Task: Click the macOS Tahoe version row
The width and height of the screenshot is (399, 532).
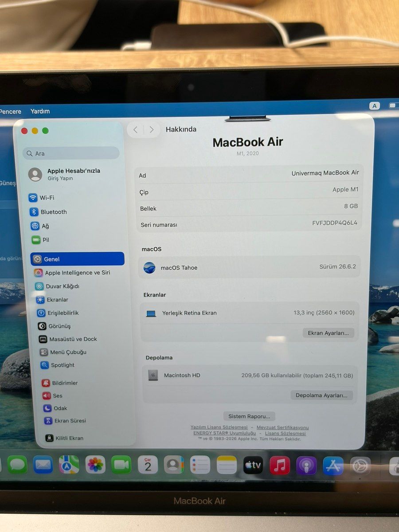Action: [x=250, y=267]
